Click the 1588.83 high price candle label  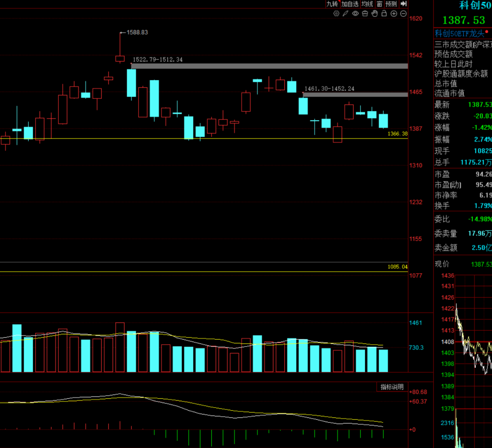click(137, 33)
